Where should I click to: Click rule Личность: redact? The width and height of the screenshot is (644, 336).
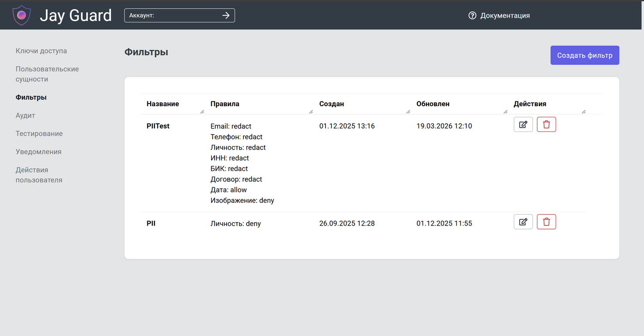[x=238, y=147]
